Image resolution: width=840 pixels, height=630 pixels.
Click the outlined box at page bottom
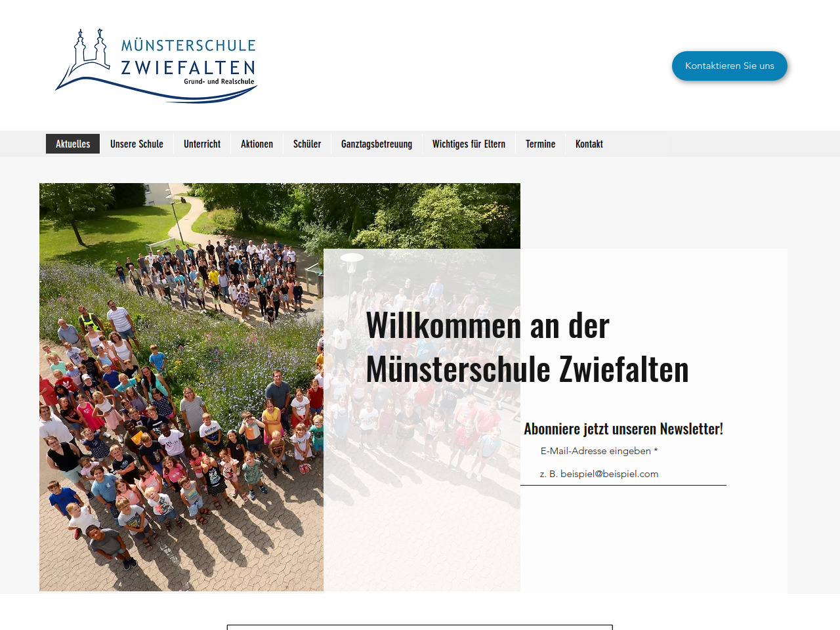point(419,627)
